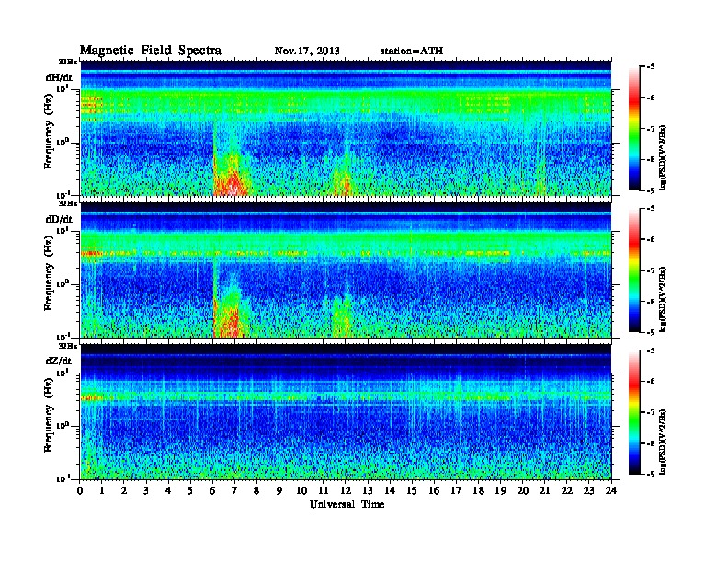Click the dH/dt panel color scale bar
The height and width of the screenshot is (563, 728).
pyautogui.click(x=633, y=129)
